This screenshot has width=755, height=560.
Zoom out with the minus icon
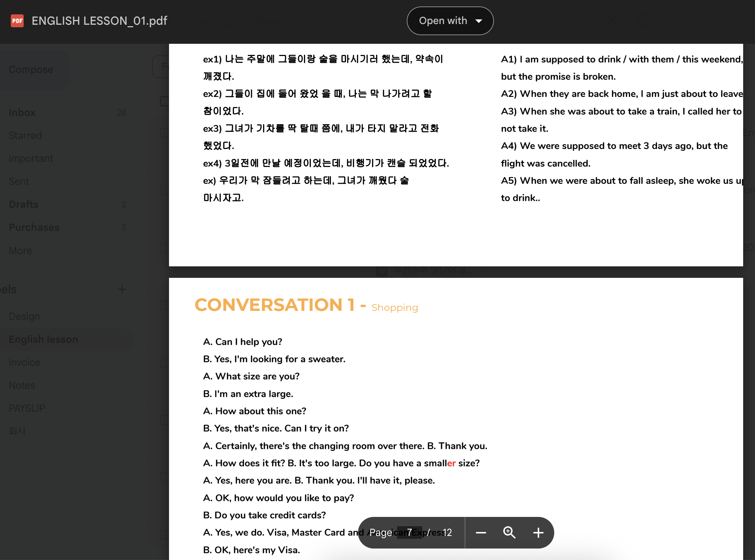tap(481, 533)
